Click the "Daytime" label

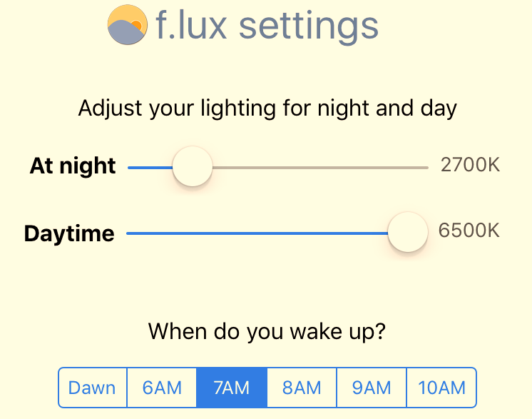69,233
